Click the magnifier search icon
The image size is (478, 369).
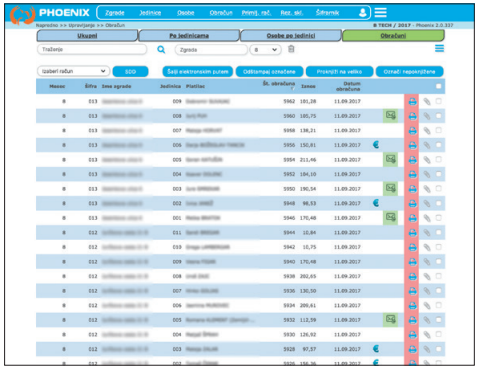(x=161, y=50)
